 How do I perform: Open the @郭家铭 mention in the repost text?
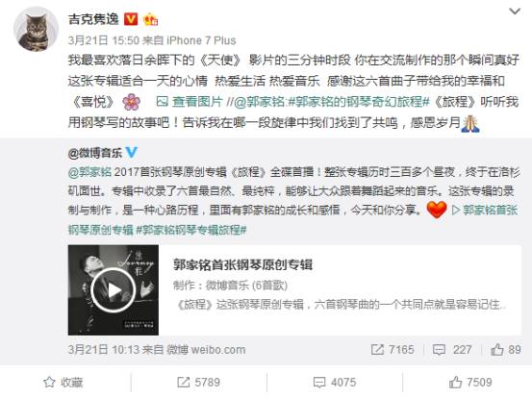pos(259,101)
